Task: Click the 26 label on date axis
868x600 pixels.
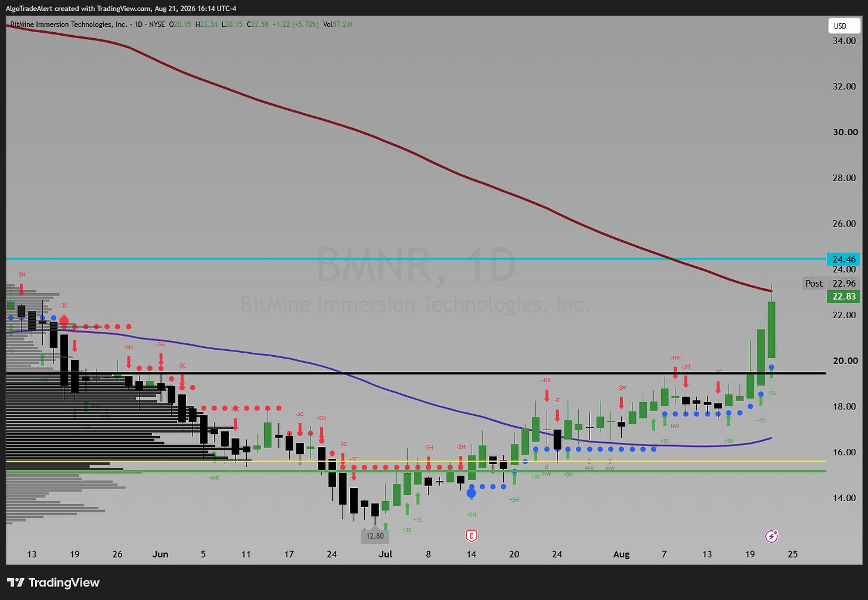Action: pos(117,555)
